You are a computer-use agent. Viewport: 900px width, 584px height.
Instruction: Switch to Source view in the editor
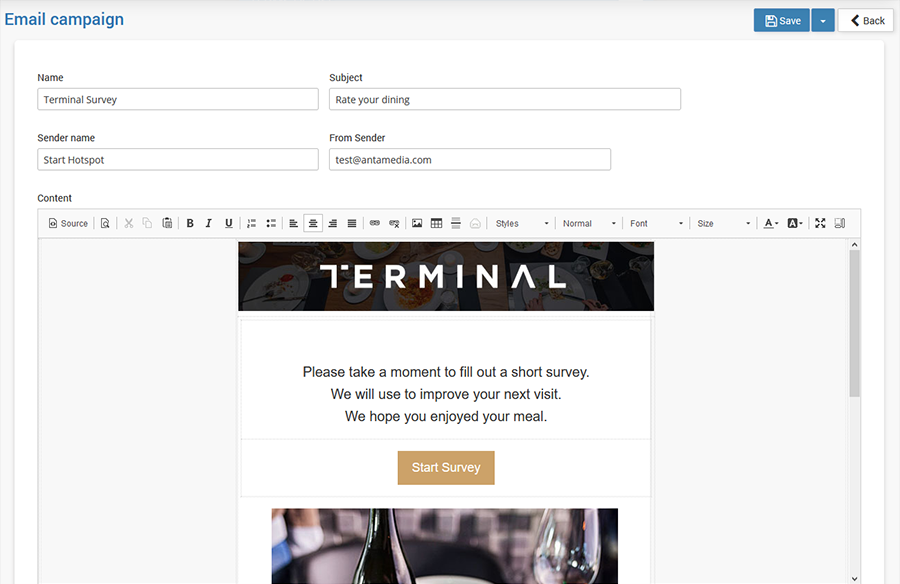68,223
